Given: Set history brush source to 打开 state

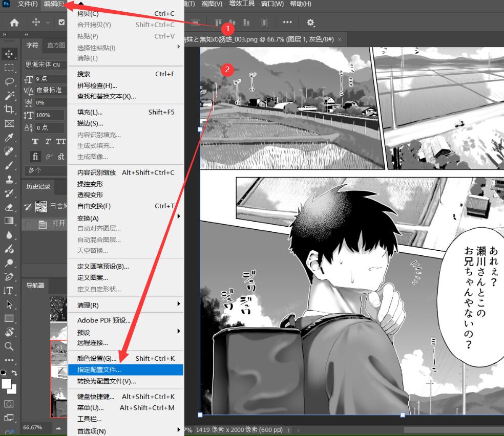Looking at the screenshot, I should point(28,224).
